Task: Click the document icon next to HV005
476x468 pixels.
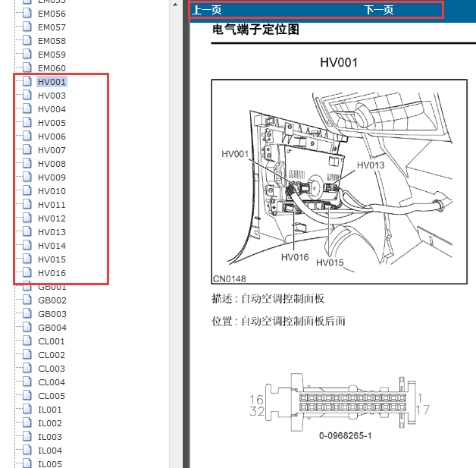Action: pos(27,122)
